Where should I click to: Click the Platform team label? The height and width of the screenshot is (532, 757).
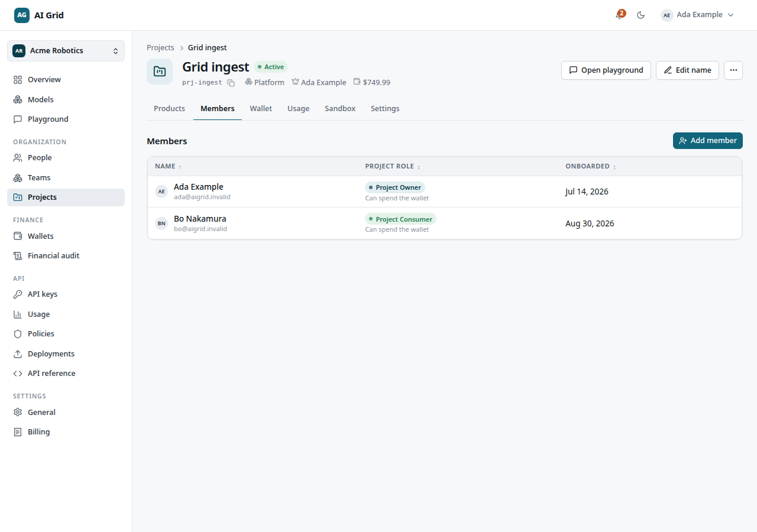coord(265,83)
